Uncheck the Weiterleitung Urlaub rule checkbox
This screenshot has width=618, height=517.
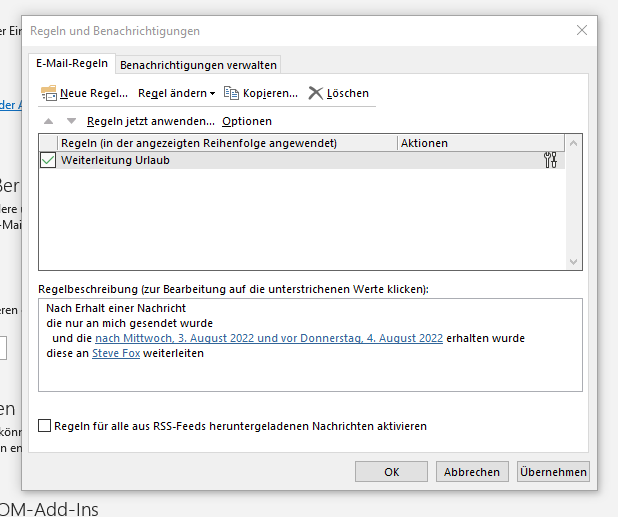[x=48, y=160]
